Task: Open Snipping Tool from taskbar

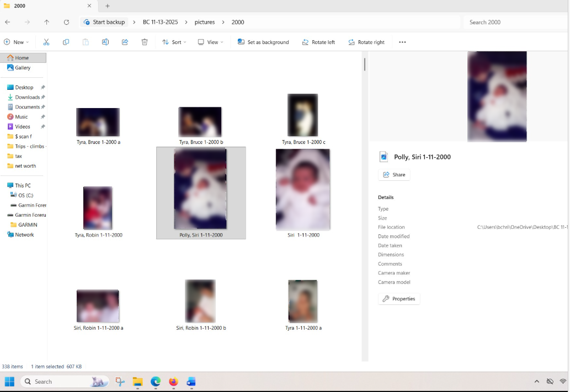Action: 120,382
